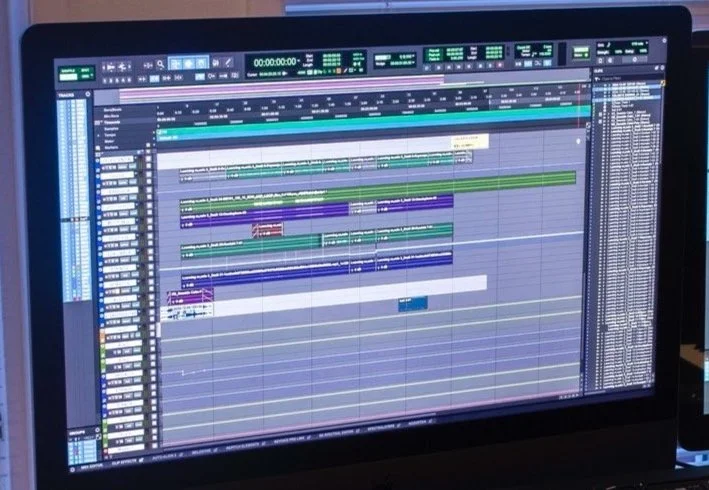Click the 00:00:00:00 main counter

coord(274,62)
